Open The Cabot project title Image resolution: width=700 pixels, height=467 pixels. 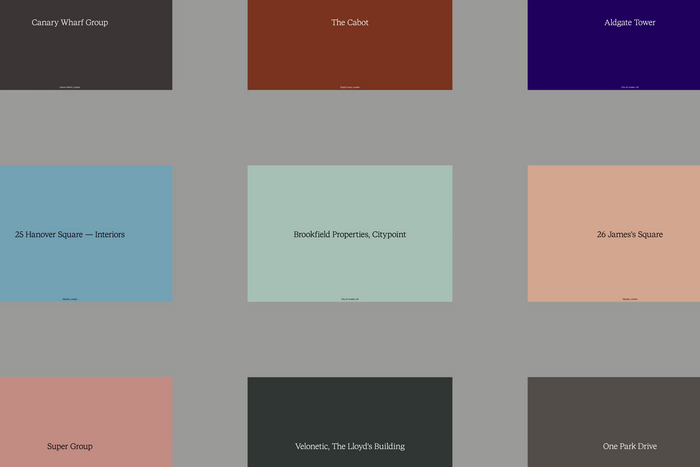pos(350,22)
